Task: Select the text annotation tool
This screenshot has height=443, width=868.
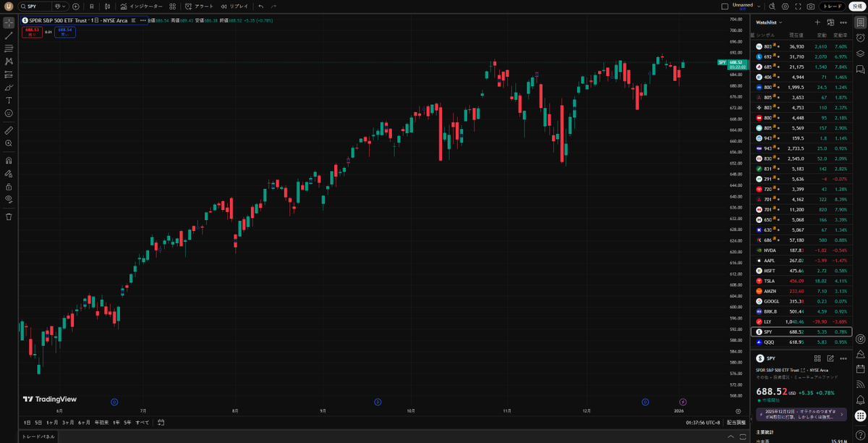Action: 9,100
